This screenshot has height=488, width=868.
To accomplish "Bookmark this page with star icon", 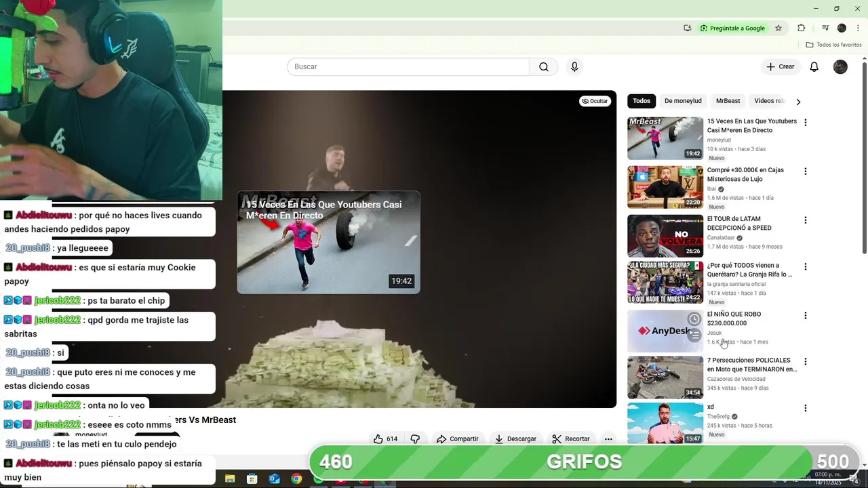I will (x=778, y=28).
